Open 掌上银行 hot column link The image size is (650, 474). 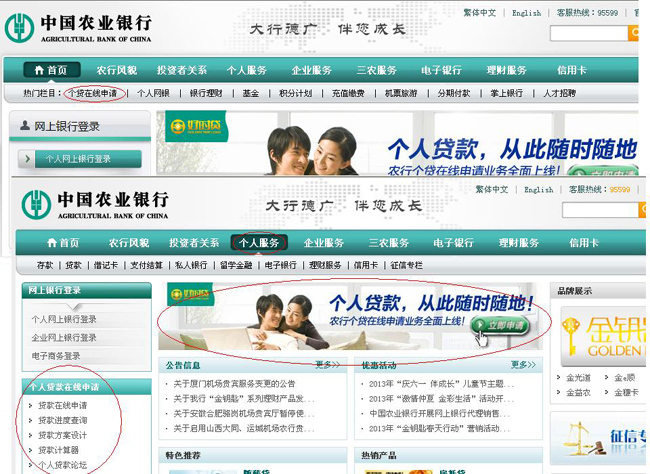point(507,93)
